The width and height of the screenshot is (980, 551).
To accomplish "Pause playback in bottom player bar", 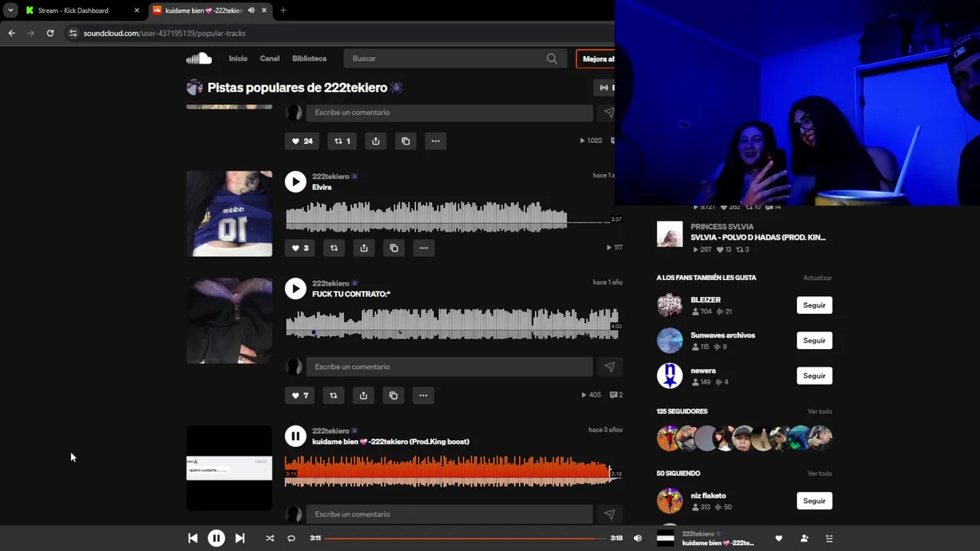I will tap(217, 538).
